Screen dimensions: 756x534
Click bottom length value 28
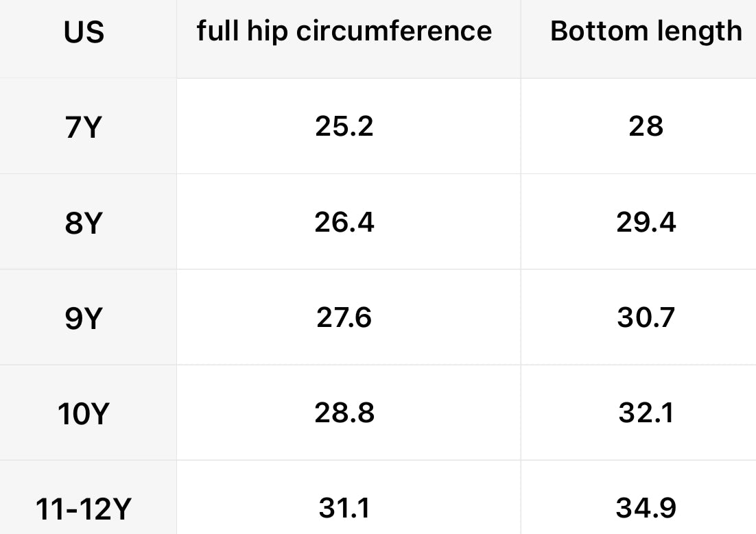click(646, 126)
